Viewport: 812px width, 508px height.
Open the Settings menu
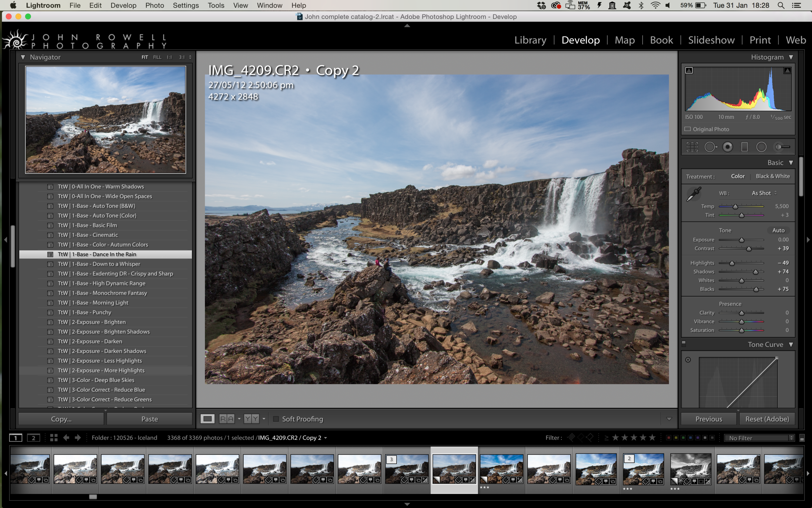(186, 6)
